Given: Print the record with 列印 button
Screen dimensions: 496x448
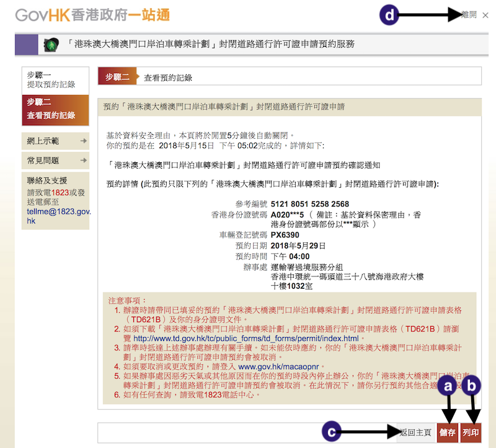Looking at the screenshot, I should coord(471,433).
